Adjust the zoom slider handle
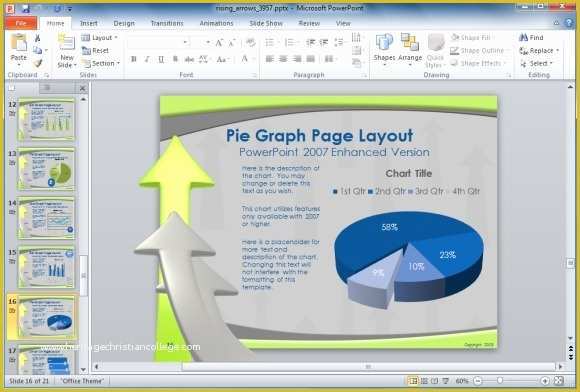This screenshot has height=392, width=580. [x=500, y=381]
